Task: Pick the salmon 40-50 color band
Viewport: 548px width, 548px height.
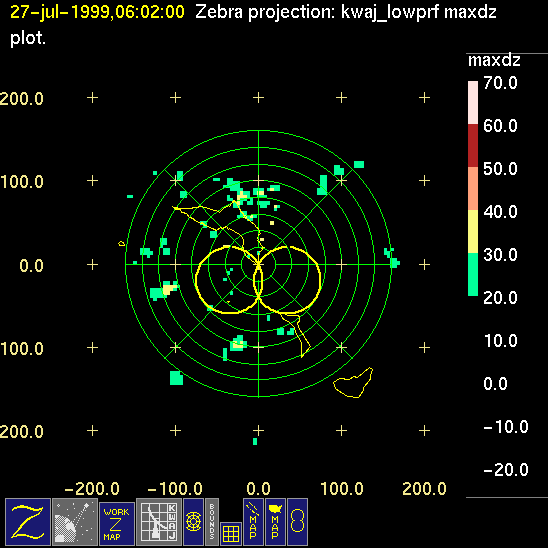Action: [473, 188]
